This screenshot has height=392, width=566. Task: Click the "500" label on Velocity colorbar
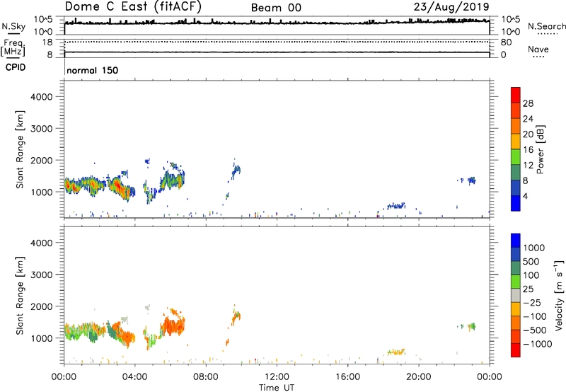click(x=532, y=261)
